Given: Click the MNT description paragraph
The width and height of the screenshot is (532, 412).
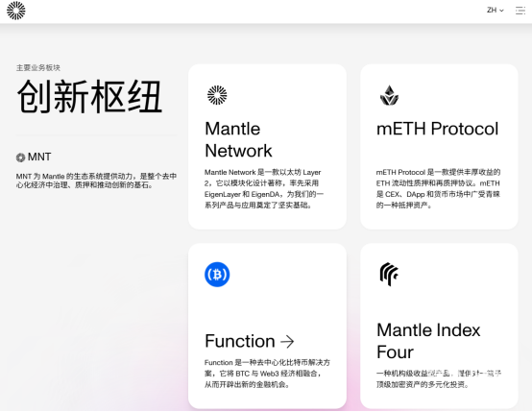Looking at the screenshot, I should (x=96, y=181).
